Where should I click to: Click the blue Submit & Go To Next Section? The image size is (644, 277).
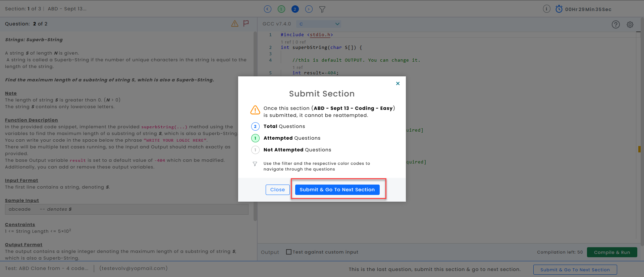pos(337,190)
